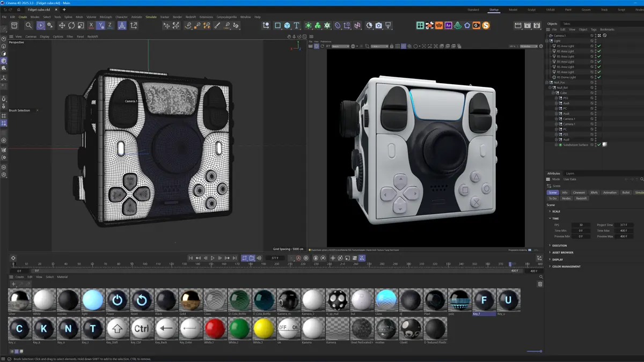
Task: Switch to the Takes tab
Action: 567,24
